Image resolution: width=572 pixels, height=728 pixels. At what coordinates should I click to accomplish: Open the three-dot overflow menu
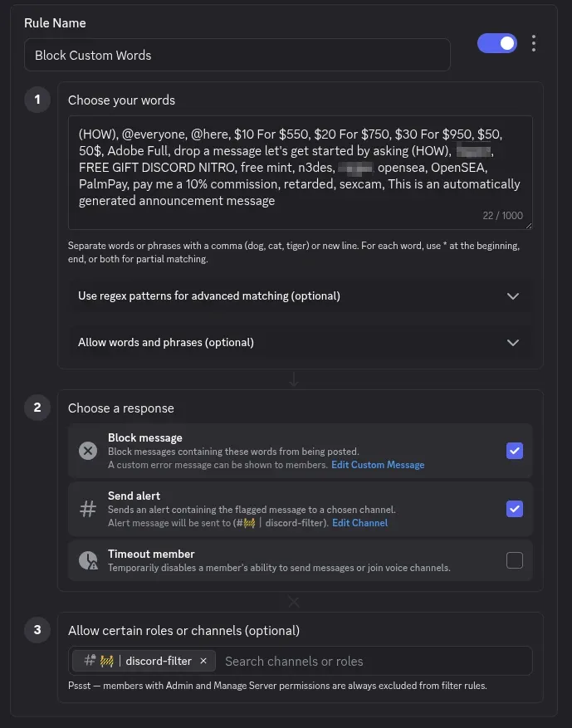[534, 43]
